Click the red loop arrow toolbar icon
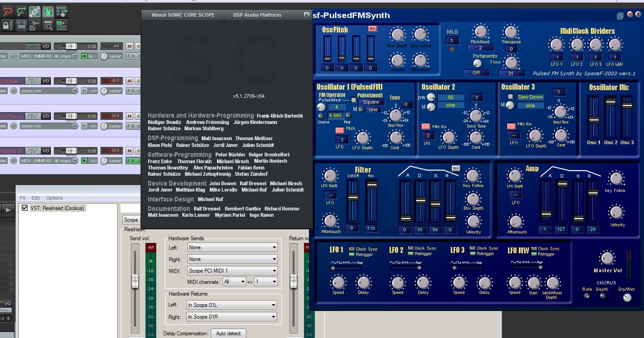This screenshot has height=338, width=644. point(7,12)
